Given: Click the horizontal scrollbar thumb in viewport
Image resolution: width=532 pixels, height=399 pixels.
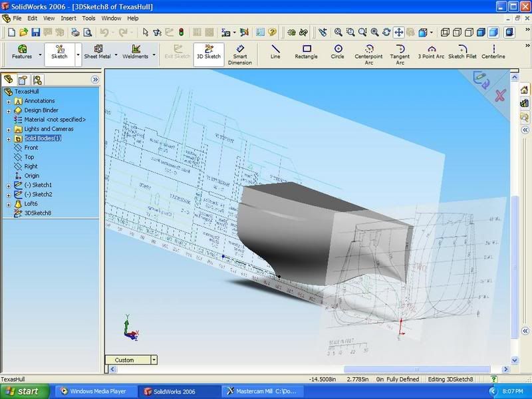Looking at the screenshot, I should pos(417,369).
